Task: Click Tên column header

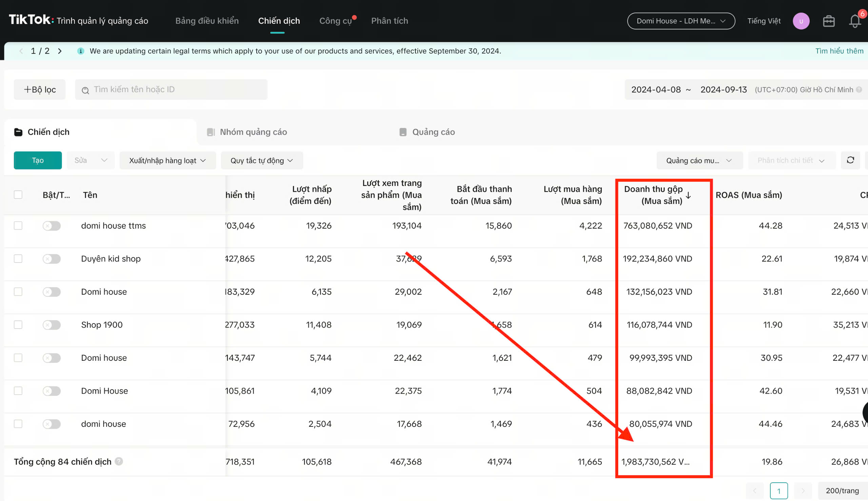Action: [90, 195]
